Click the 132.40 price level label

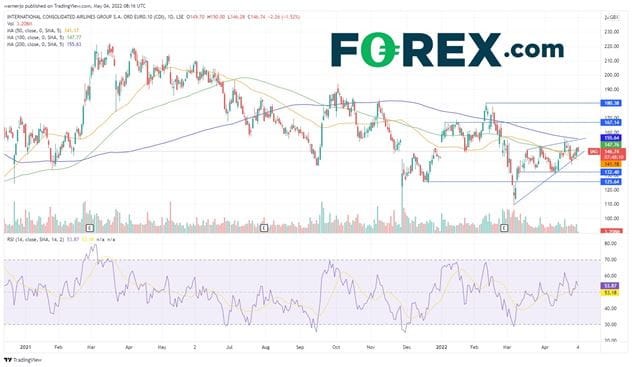pos(610,172)
